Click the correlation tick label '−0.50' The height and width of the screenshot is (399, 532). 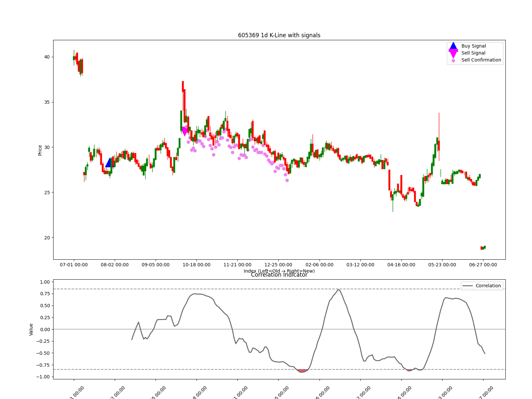click(43, 353)
